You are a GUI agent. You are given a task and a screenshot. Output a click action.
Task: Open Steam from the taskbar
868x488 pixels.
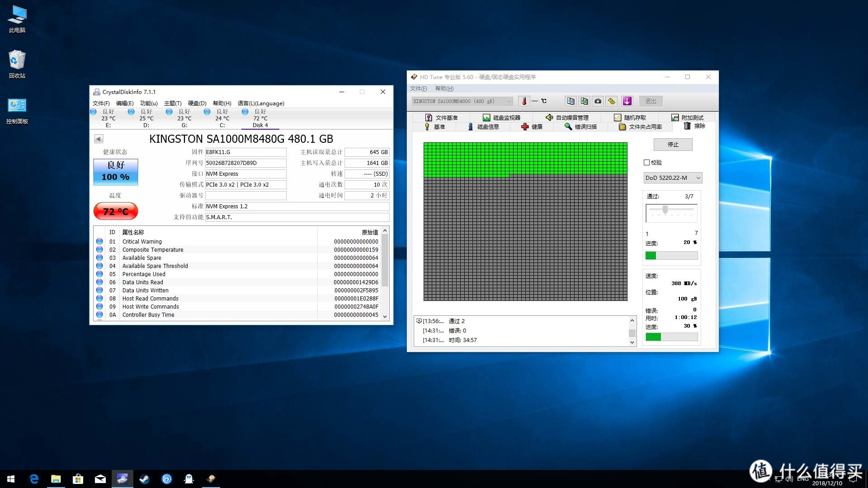pyautogui.click(x=145, y=479)
